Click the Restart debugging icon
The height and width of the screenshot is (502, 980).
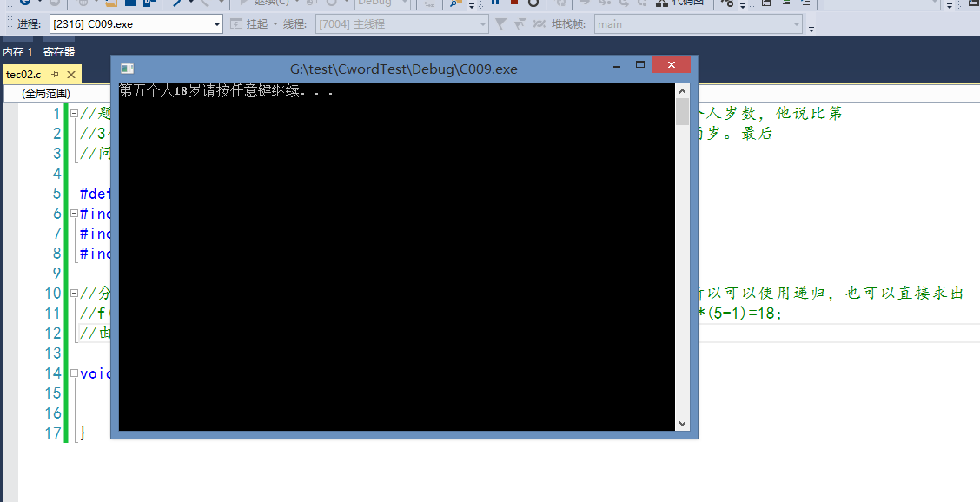click(533, 3)
